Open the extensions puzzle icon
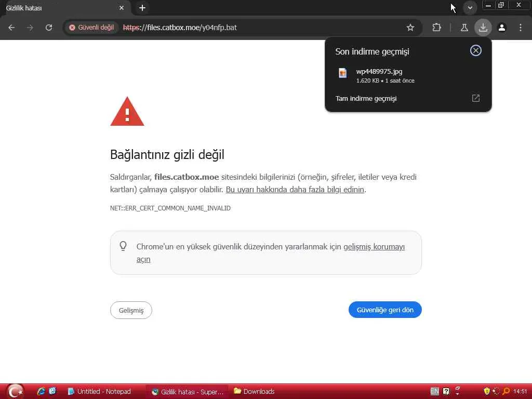 tap(436, 28)
